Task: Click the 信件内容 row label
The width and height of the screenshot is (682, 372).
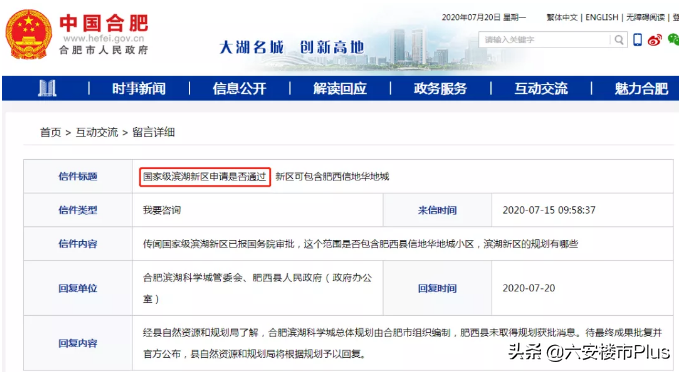Action: [x=78, y=244]
